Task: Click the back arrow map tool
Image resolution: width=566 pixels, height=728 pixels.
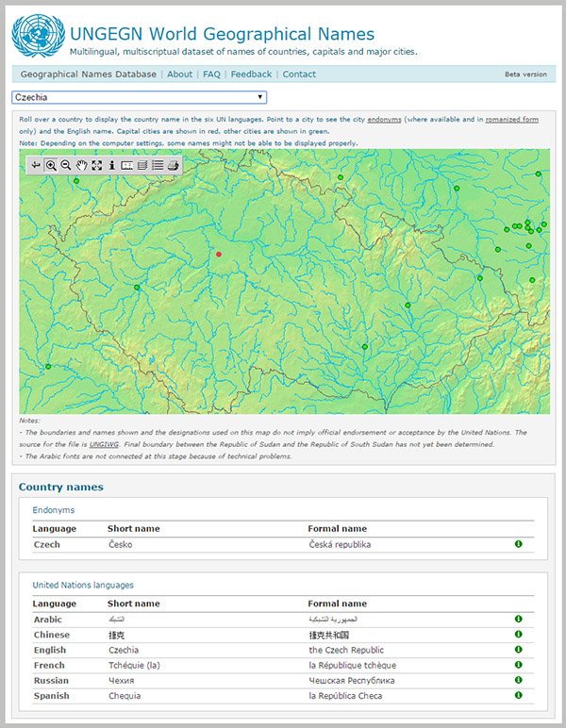Action: pos(36,165)
